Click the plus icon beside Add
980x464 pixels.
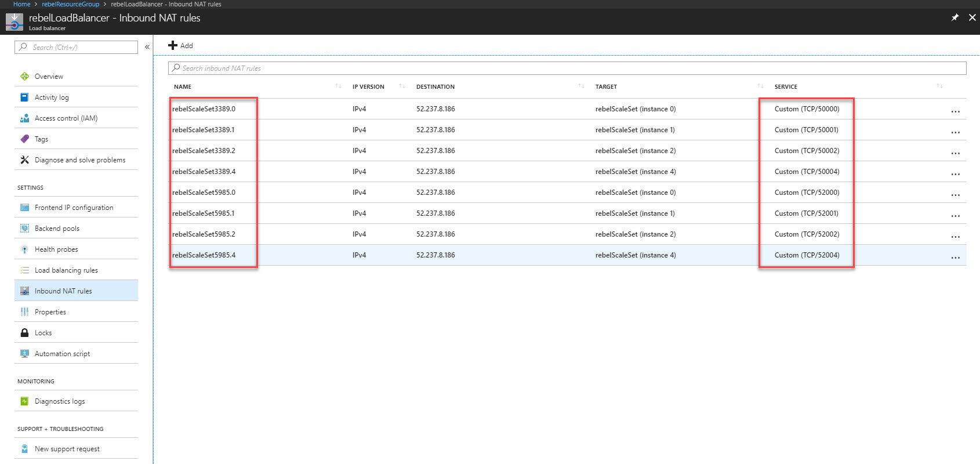pyautogui.click(x=172, y=45)
